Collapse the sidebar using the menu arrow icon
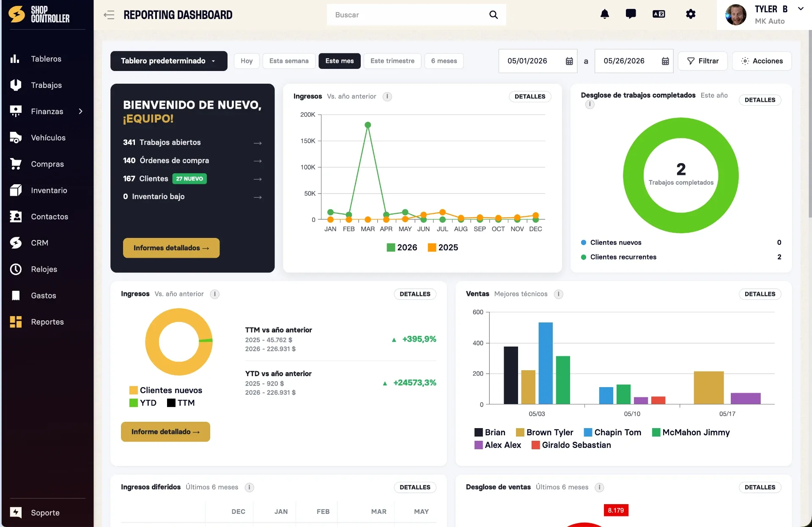 point(109,15)
